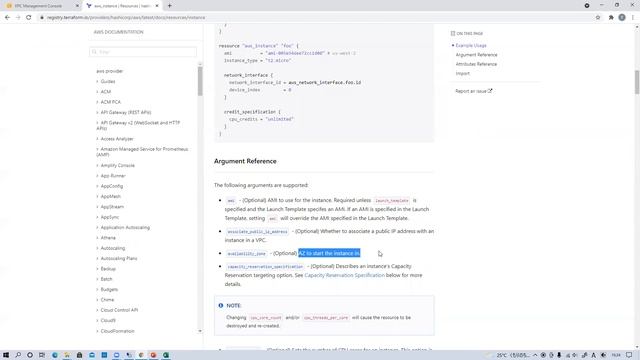
Task: Click the capacity_reservation_specification code label
Action: tap(265, 267)
